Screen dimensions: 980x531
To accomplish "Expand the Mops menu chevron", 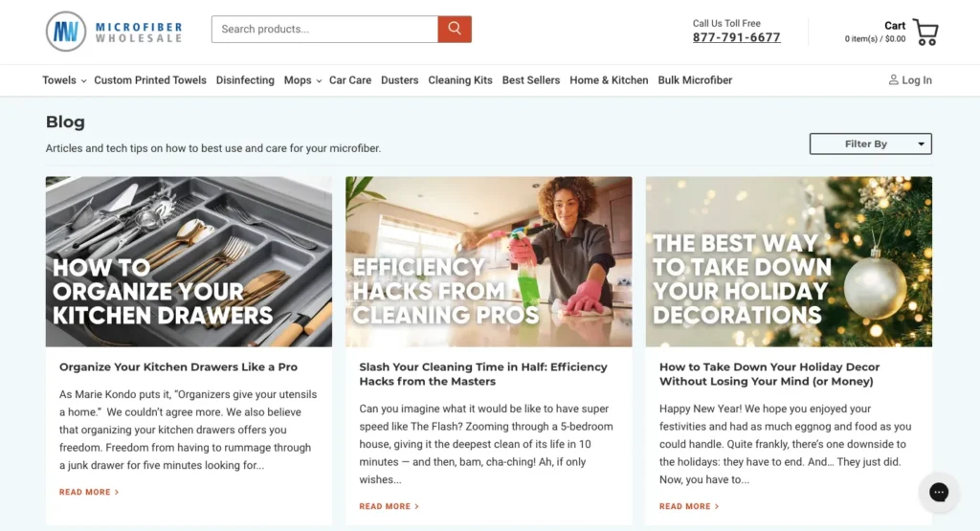I will (319, 81).
